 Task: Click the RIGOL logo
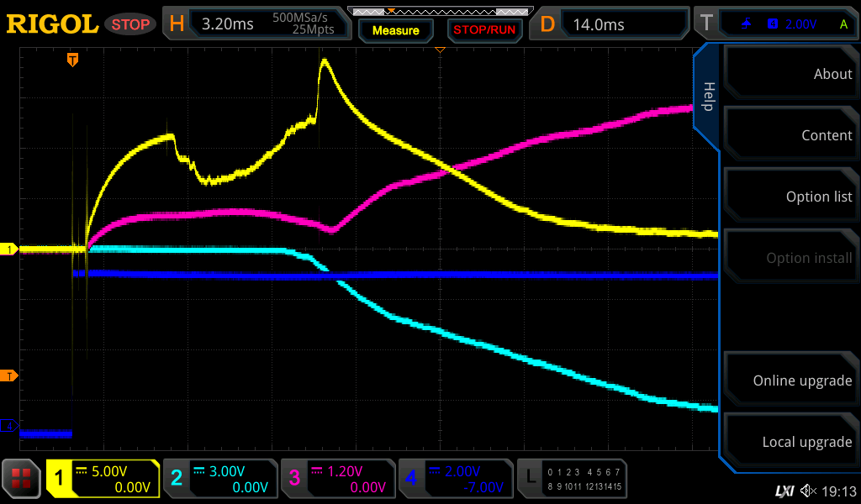pyautogui.click(x=52, y=24)
